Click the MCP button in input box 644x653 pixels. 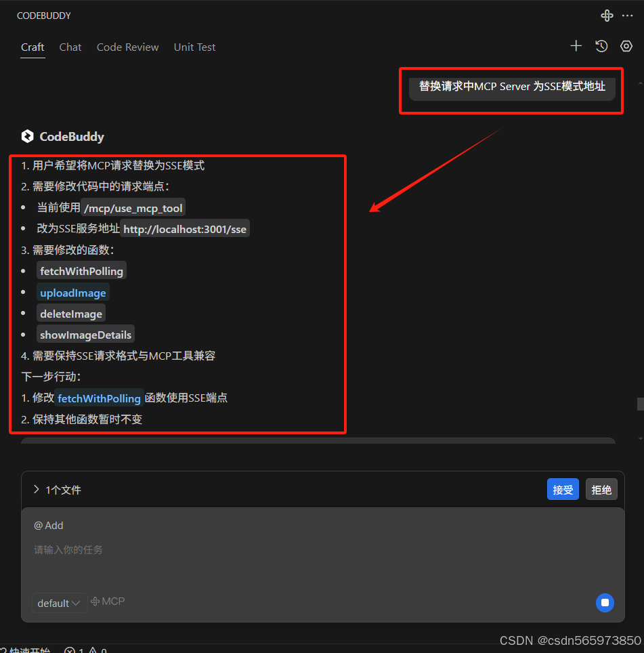pyautogui.click(x=108, y=602)
